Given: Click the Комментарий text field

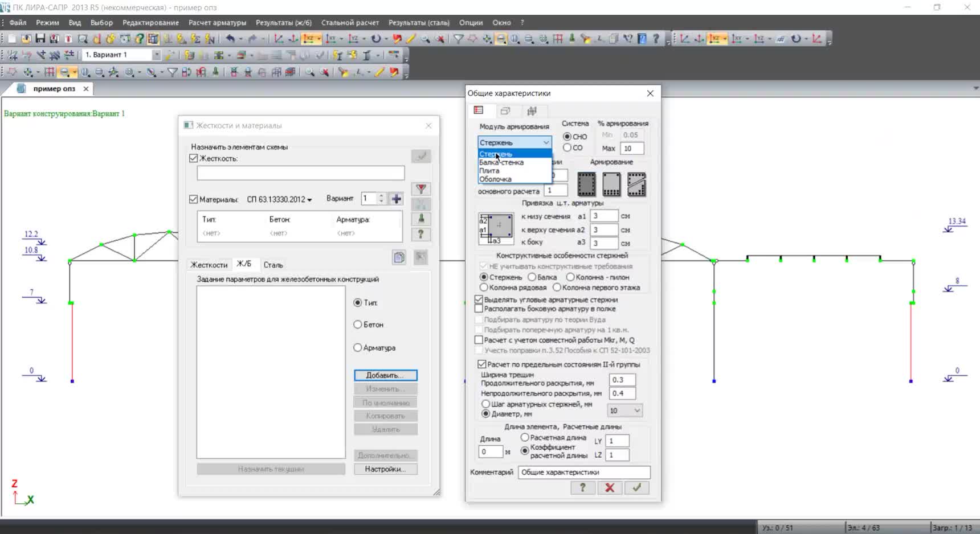Looking at the screenshot, I should (x=584, y=472).
